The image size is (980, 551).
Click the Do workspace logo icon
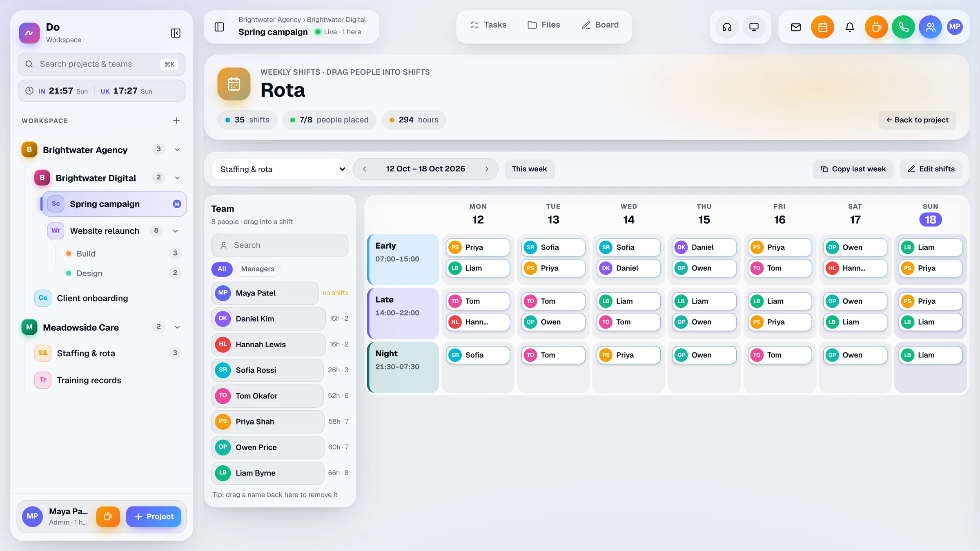(29, 33)
